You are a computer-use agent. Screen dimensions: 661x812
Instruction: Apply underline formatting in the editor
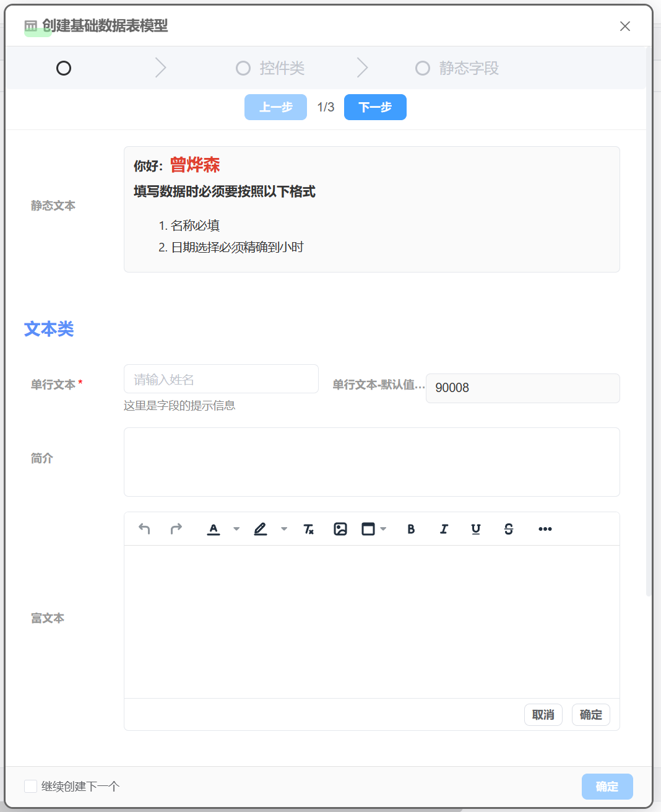[476, 529]
